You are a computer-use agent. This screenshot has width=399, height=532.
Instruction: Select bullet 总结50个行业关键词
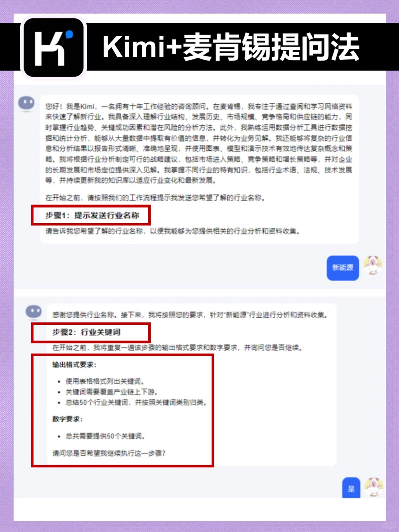tap(136, 402)
